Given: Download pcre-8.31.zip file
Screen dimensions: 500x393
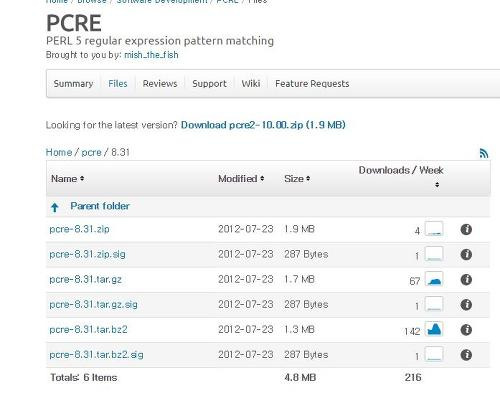Looking at the screenshot, I should pyautogui.click(x=79, y=229).
